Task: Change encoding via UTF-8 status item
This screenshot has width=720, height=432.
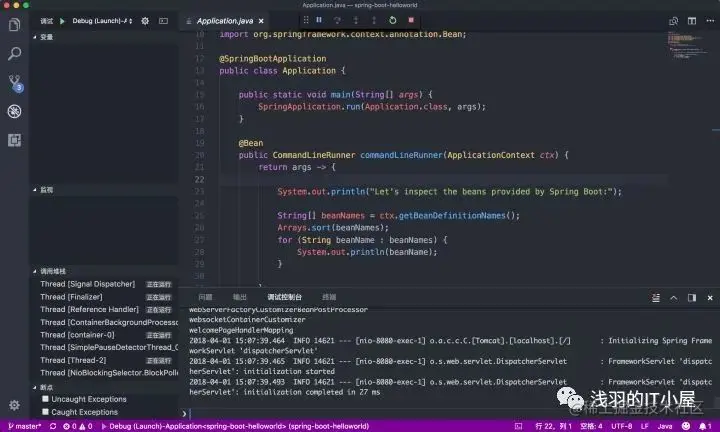Action: click(x=622, y=426)
